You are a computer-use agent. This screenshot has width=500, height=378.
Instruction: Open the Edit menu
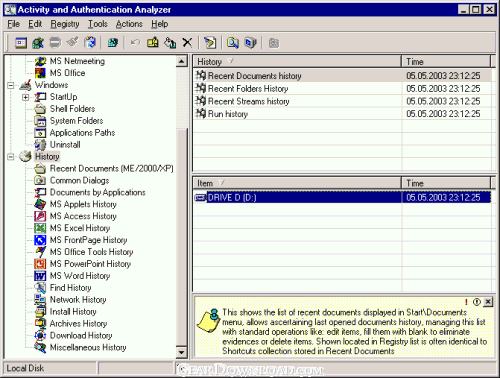(x=35, y=24)
